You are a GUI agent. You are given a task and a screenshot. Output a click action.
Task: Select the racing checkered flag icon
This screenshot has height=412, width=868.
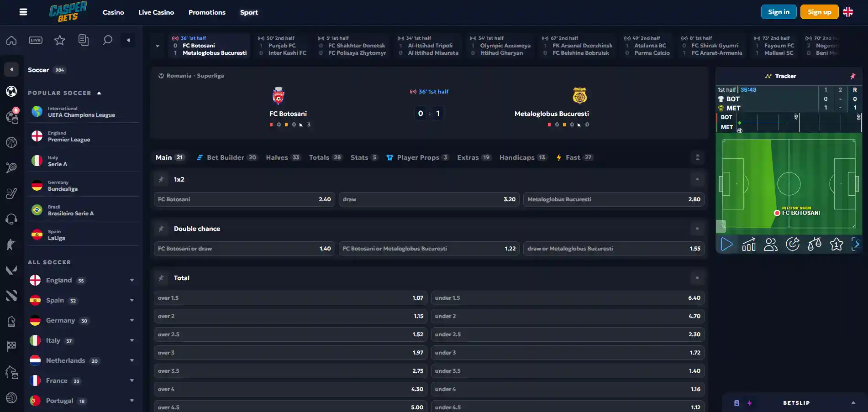pyautogui.click(x=11, y=347)
